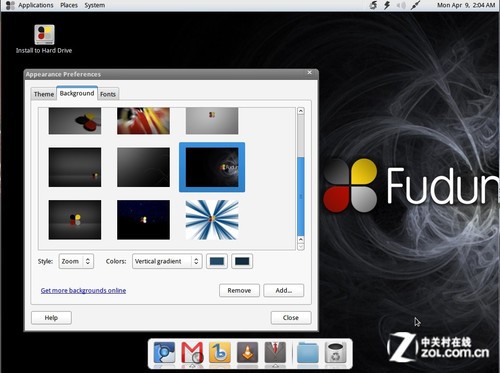
Task: Follow Get more backgrounds online link
Action: click(83, 290)
